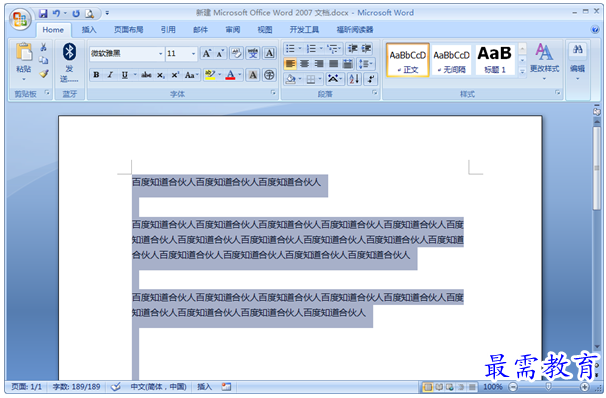Sort the selected text
The width and height of the screenshot is (606, 398).
point(354,79)
